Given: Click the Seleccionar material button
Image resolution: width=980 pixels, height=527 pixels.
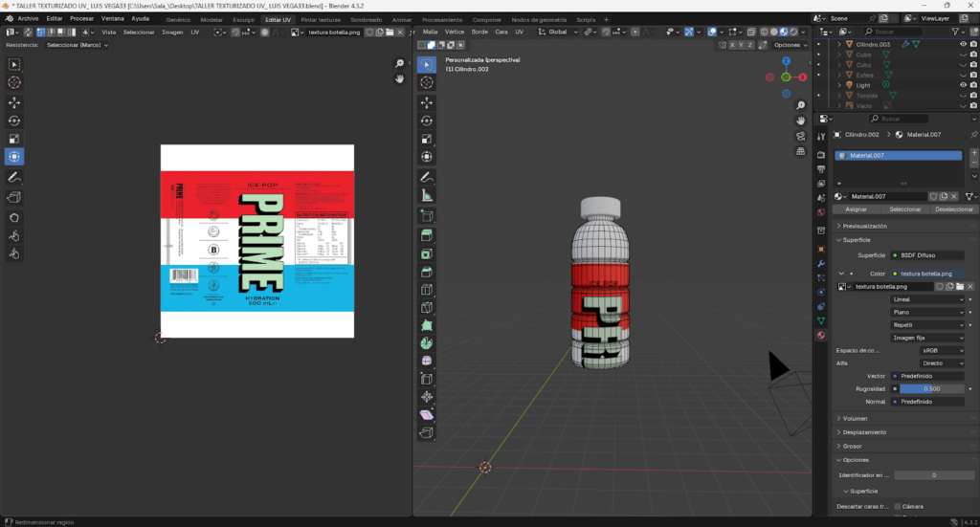Looking at the screenshot, I should pos(905,209).
